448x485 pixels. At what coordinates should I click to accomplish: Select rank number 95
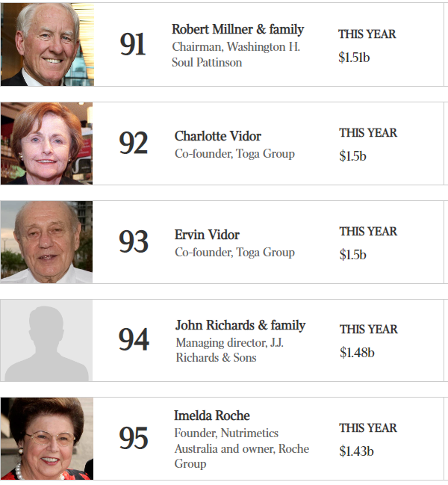pos(134,438)
